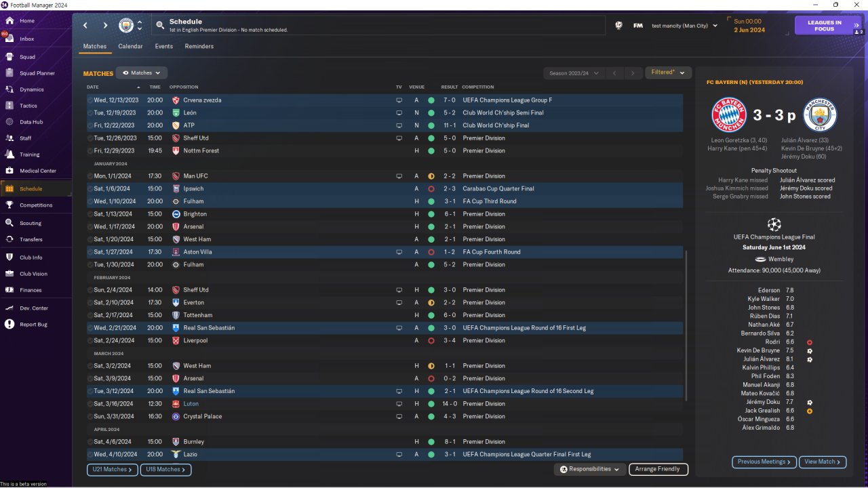Open the club switcher up-down arrows
The width and height of the screenshot is (868, 488).
tap(140, 26)
